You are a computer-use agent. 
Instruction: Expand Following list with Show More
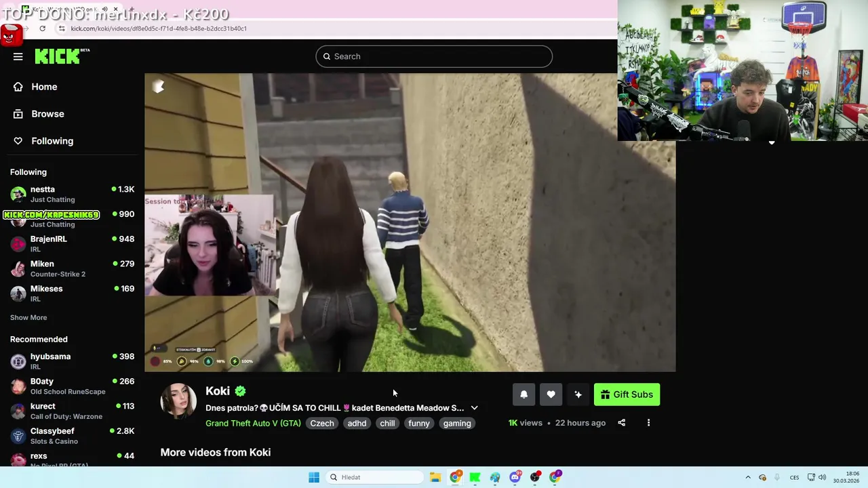point(28,317)
